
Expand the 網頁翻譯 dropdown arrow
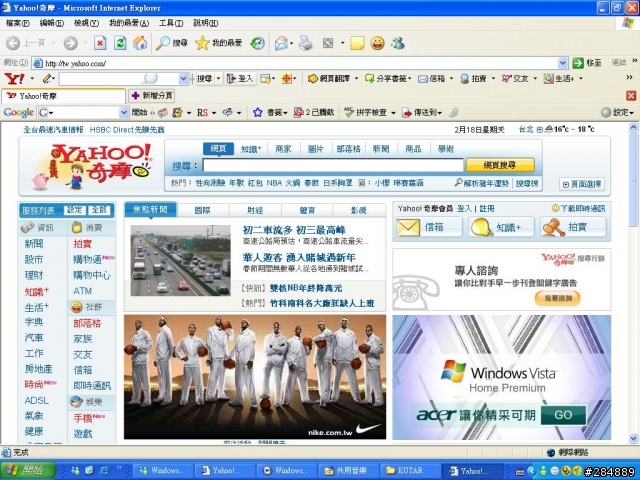tap(356, 78)
